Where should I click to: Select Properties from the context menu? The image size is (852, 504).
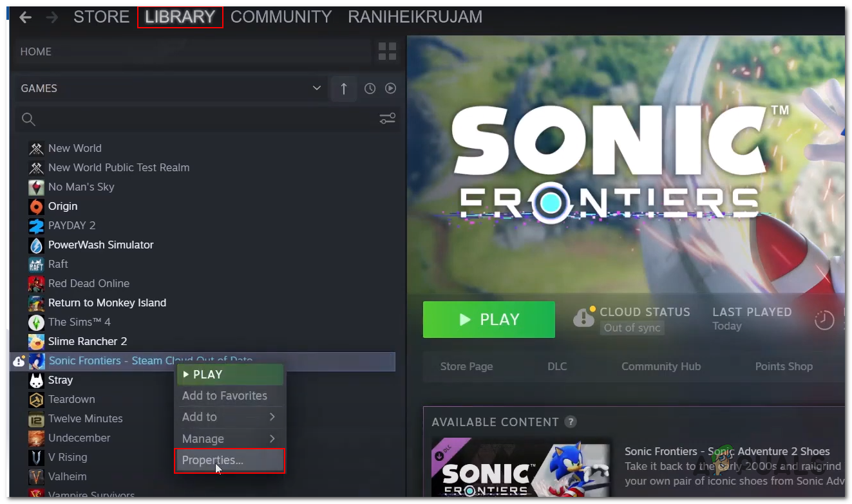click(x=229, y=460)
